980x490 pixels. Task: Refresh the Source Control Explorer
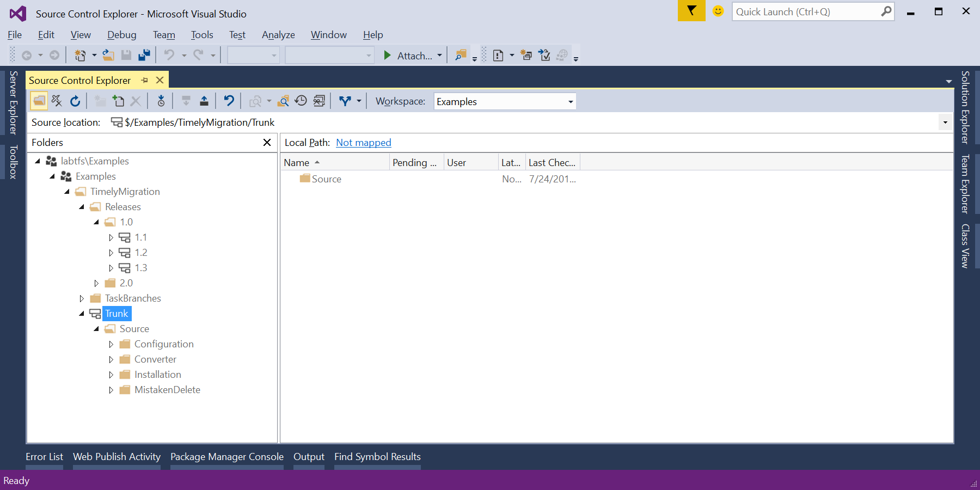(75, 101)
